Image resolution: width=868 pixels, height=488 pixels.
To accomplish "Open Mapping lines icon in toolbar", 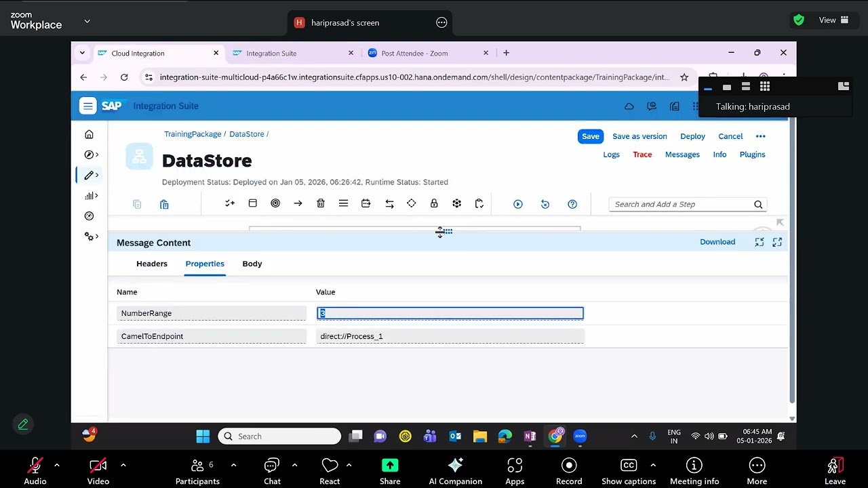I will (x=343, y=203).
